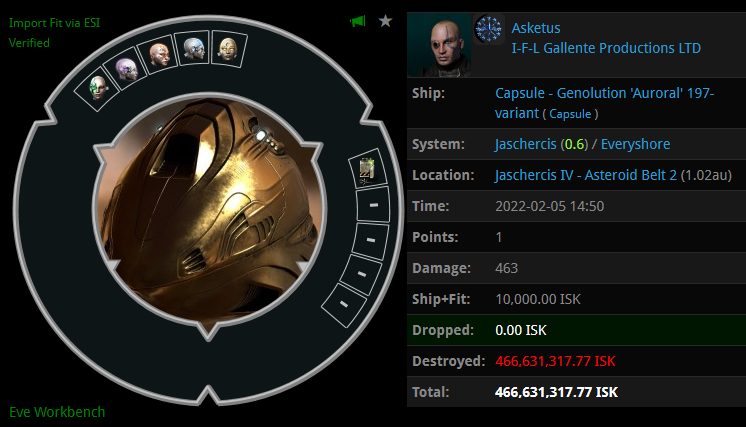Viewport: 746px width, 427px height.
Task: Open the alliance logo icon
Action: [489, 29]
